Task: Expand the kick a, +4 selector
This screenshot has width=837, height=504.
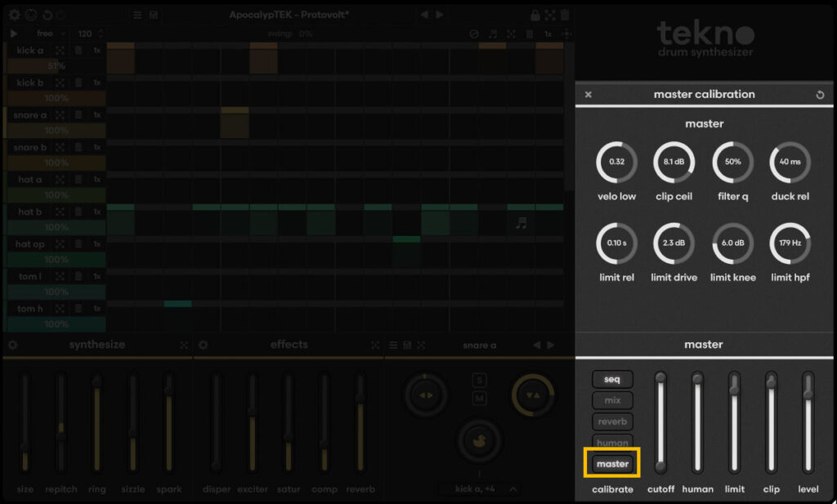Action: click(479, 489)
